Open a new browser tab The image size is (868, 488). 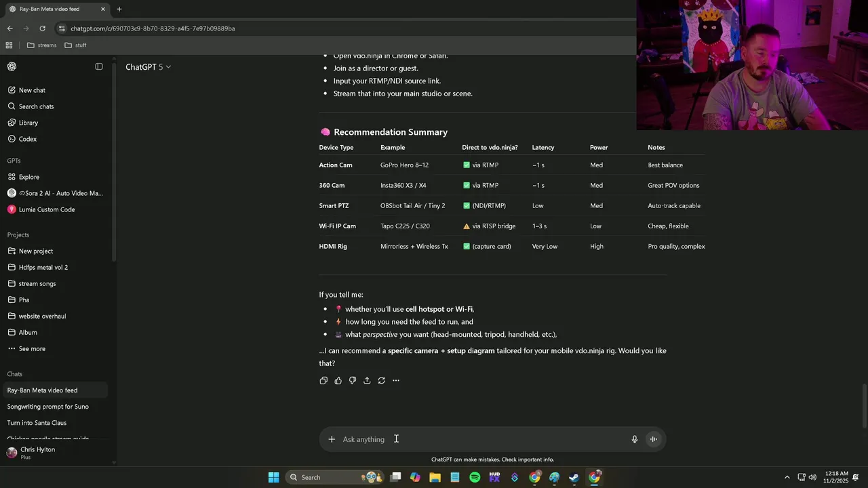[119, 9]
